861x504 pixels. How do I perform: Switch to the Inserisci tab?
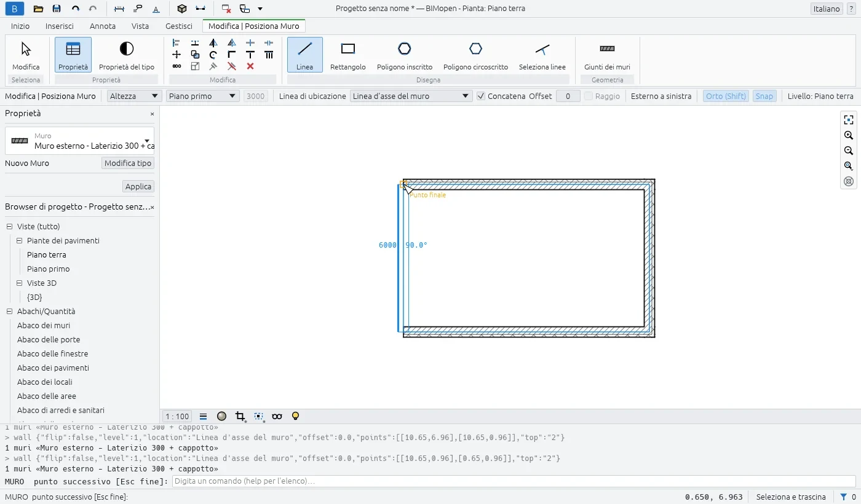click(x=60, y=26)
